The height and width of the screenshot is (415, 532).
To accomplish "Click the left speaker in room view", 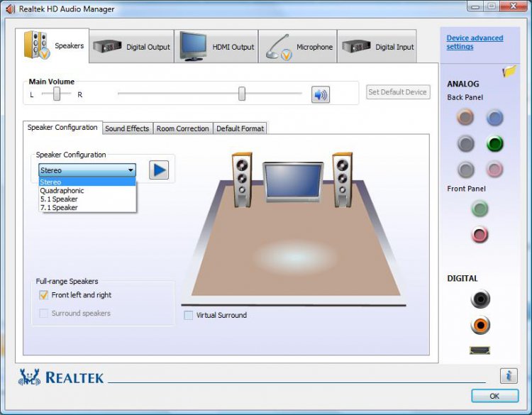I will [x=242, y=180].
